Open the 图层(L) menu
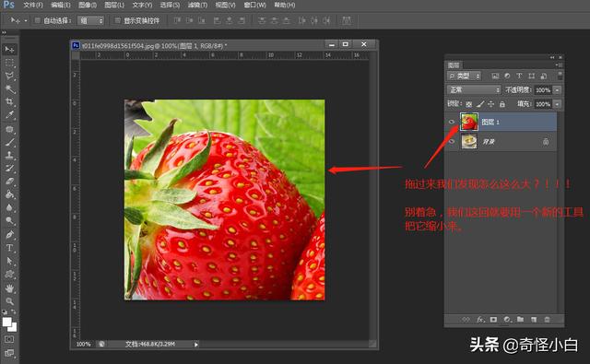The width and height of the screenshot is (590, 364). click(114, 6)
